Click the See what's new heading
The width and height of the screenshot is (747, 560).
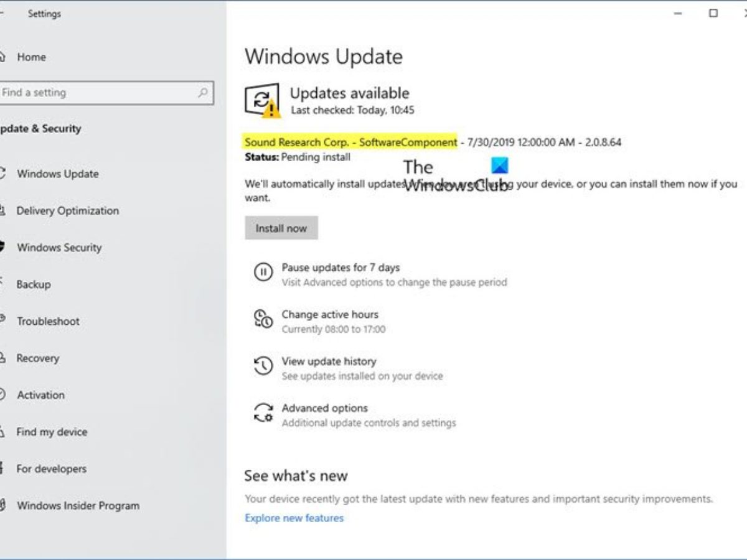[296, 476]
